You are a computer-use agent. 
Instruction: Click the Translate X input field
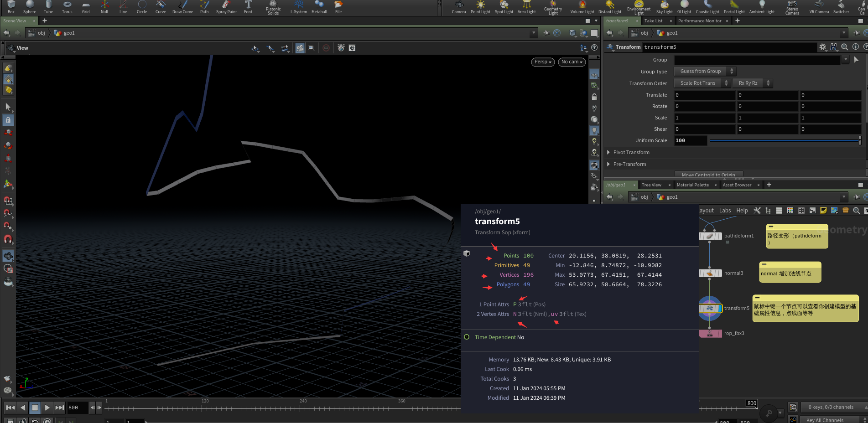click(x=704, y=95)
